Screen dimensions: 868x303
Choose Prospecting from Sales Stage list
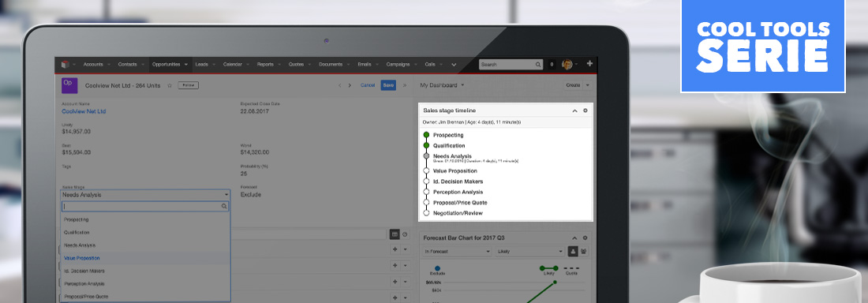146,220
